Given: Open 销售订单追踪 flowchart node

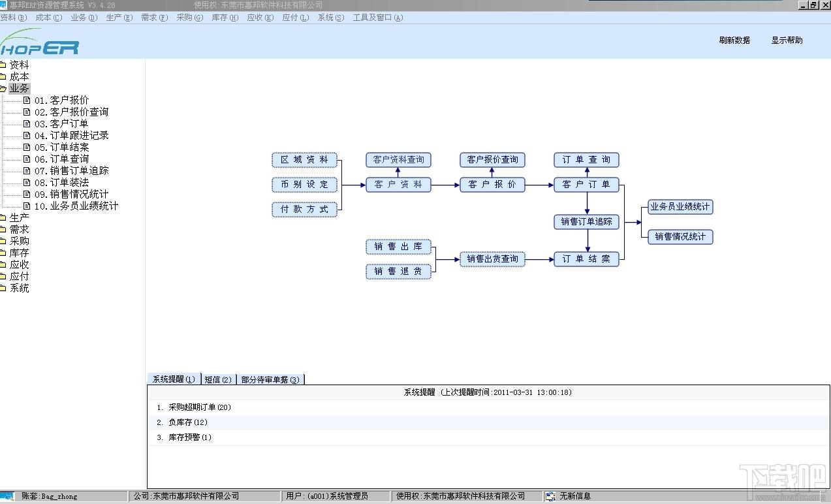Looking at the screenshot, I should click(x=587, y=222).
